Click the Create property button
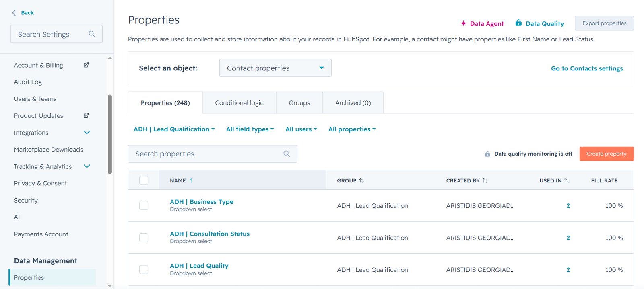Viewport: 644px width, 289px height. [x=607, y=154]
